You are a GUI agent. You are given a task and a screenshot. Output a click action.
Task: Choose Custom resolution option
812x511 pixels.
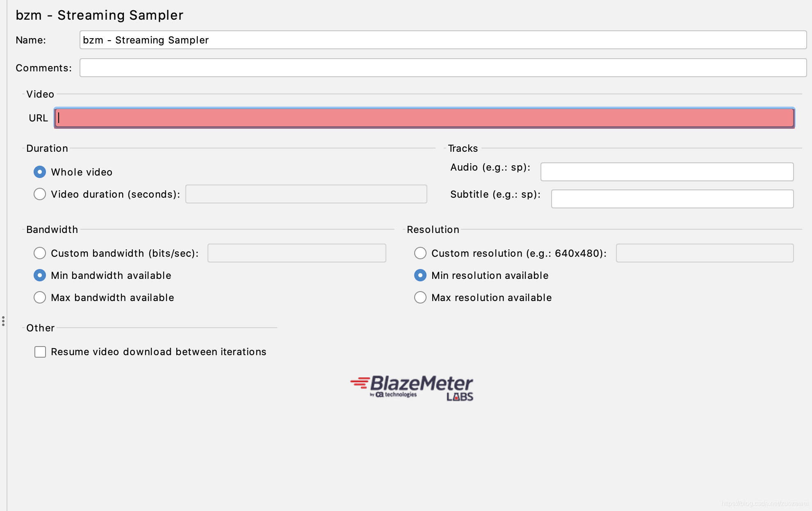(x=420, y=253)
